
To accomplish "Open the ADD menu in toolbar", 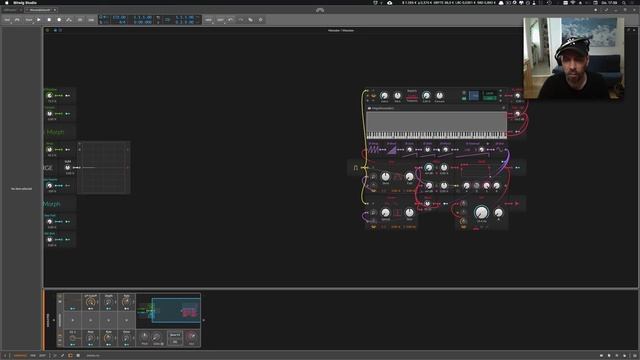I will [x=209, y=20].
